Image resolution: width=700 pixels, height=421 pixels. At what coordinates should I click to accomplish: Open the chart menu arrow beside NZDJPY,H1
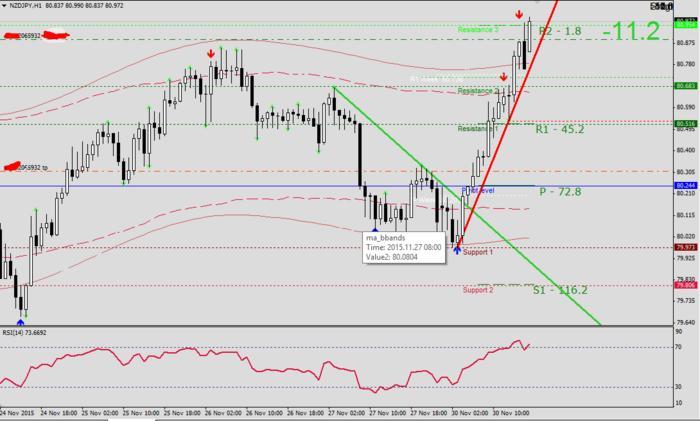(x=4, y=6)
